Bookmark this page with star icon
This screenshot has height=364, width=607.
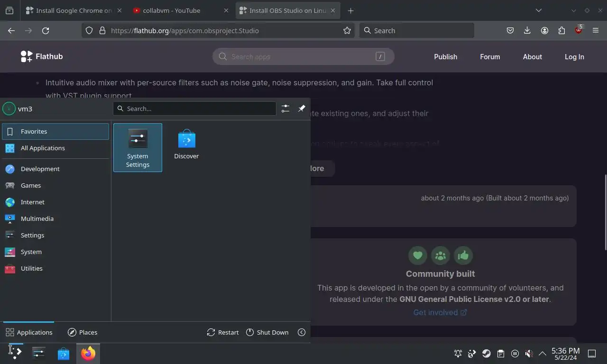tap(347, 30)
